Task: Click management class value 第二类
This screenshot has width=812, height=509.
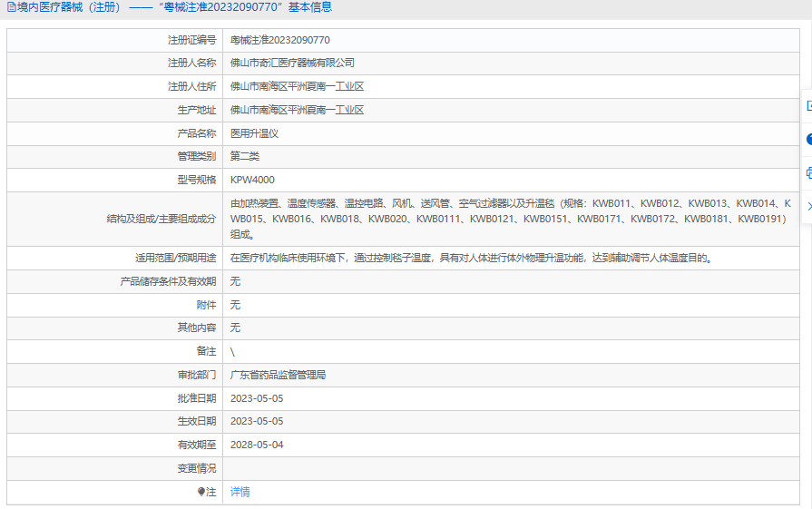Action: click(x=244, y=156)
